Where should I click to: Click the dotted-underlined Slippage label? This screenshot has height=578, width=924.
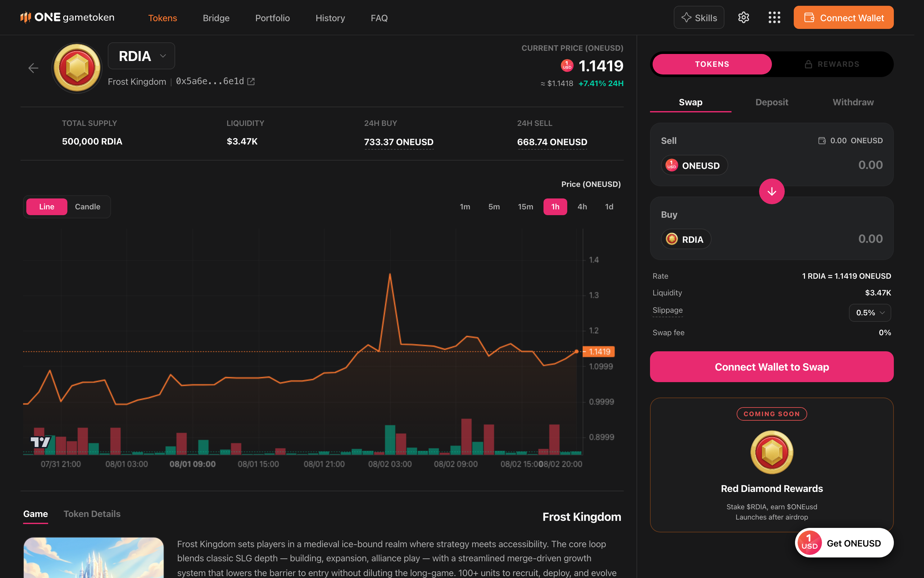pyautogui.click(x=667, y=311)
